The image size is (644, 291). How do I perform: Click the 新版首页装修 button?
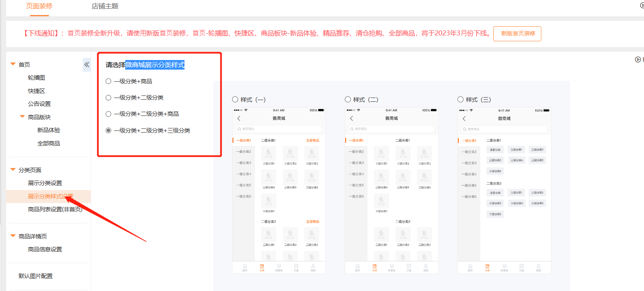[x=517, y=33]
